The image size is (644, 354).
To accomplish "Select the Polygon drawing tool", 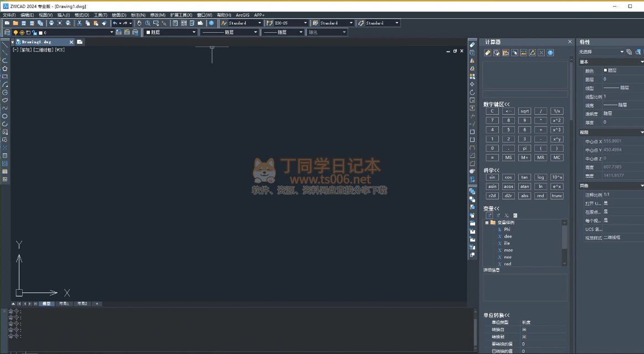I will 5,69.
